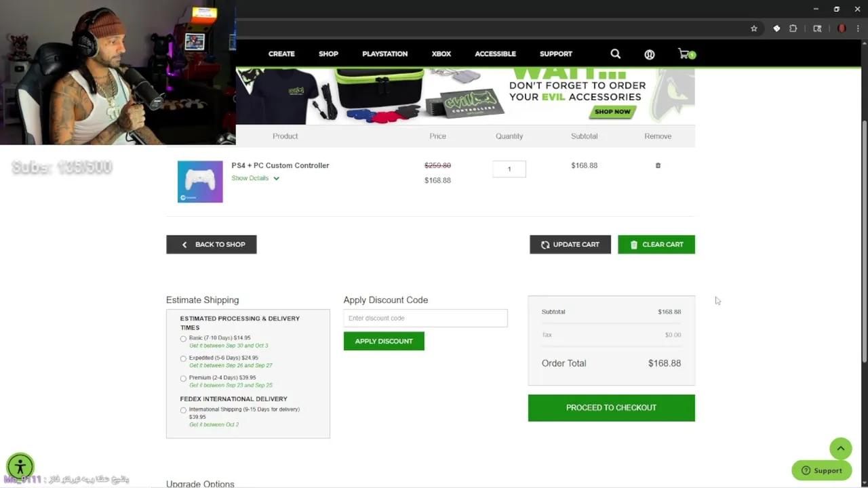Open the CREATE menu
The image size is (868, 488).
281,54
